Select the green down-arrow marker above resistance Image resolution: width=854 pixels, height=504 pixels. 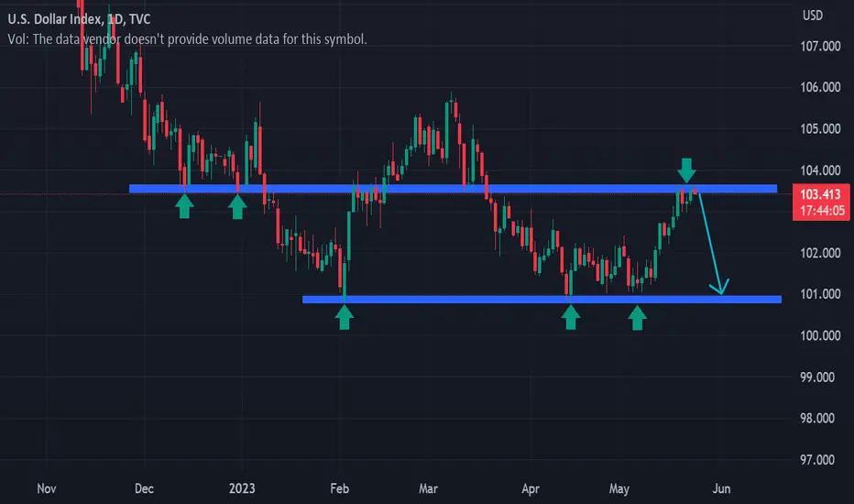click(x=686, y=170)
